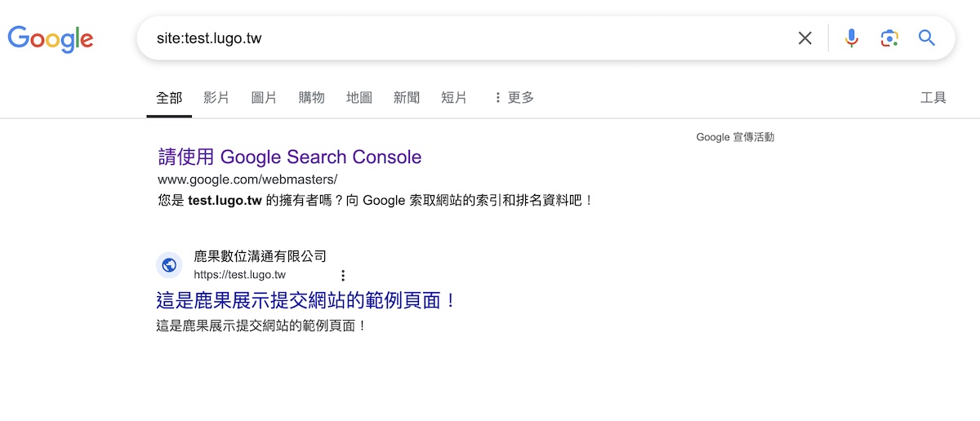Viewport: 980px width, 421px height.
Task: Open the 請使用 Google Search Console link
Action: tap(290, 157)
